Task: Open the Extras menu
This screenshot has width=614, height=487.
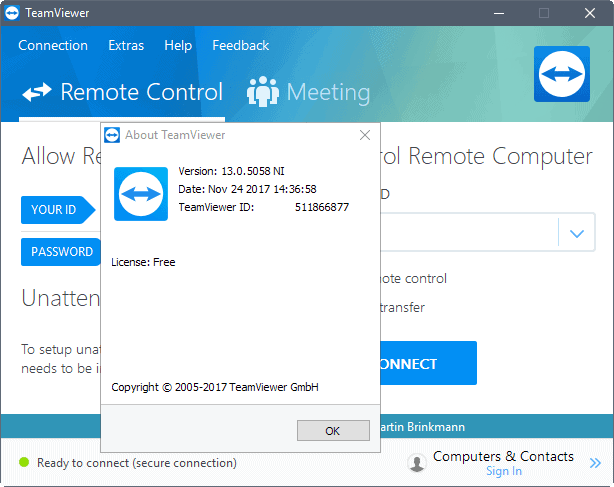Action: click(126, 45)
